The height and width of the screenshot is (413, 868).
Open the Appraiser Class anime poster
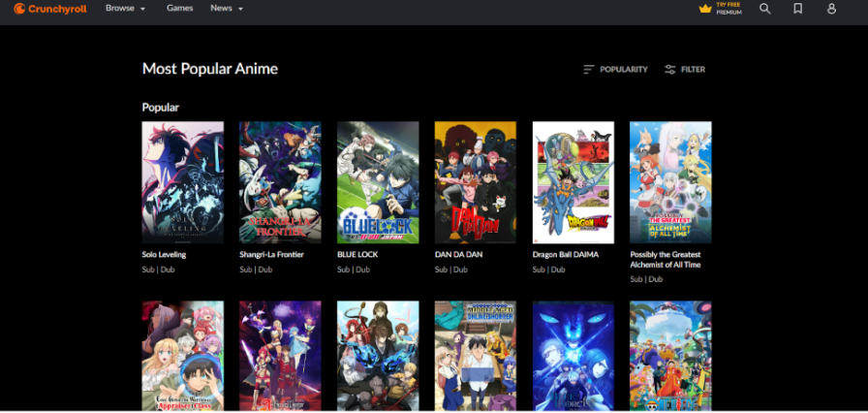(183, 356)
